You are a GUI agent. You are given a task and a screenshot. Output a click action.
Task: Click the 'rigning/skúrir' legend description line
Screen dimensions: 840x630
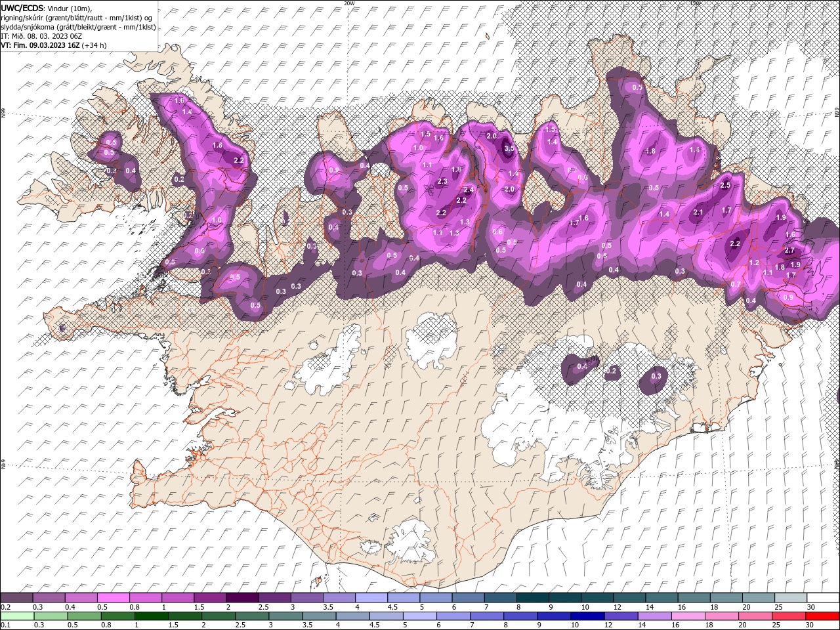click(x=77, y=18)
